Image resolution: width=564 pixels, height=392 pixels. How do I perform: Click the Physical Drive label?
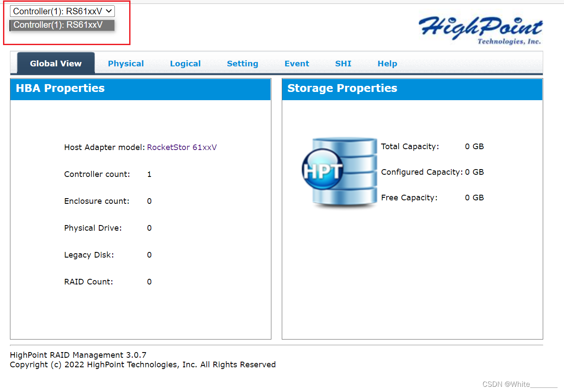[93, 228]
